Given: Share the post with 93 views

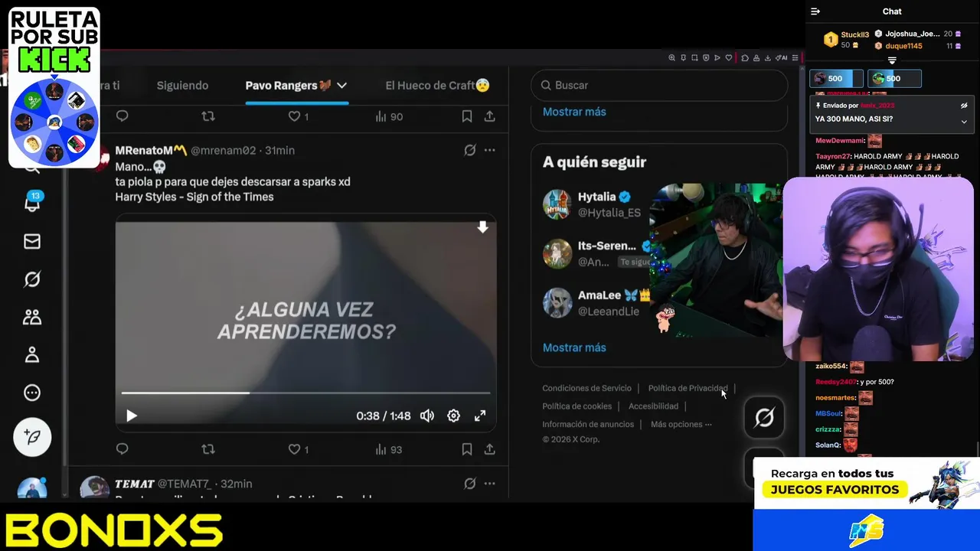Looking at the screenshot, I should tap(490, 449).
